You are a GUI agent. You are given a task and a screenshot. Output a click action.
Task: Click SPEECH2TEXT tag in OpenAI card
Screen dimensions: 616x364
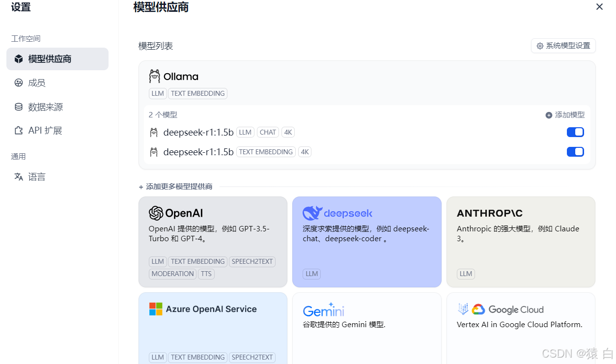point(252,261)
